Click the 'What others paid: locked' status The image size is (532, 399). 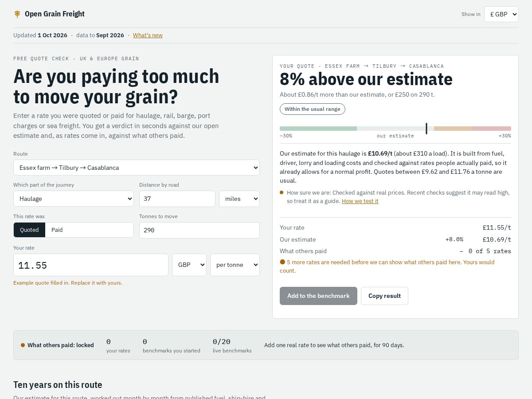click(x=58, y=345)
